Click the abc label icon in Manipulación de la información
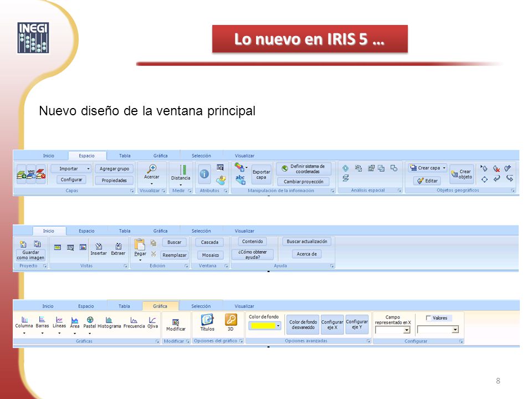The width and height of the screenshot is (532, 399). tap(240, 180)
